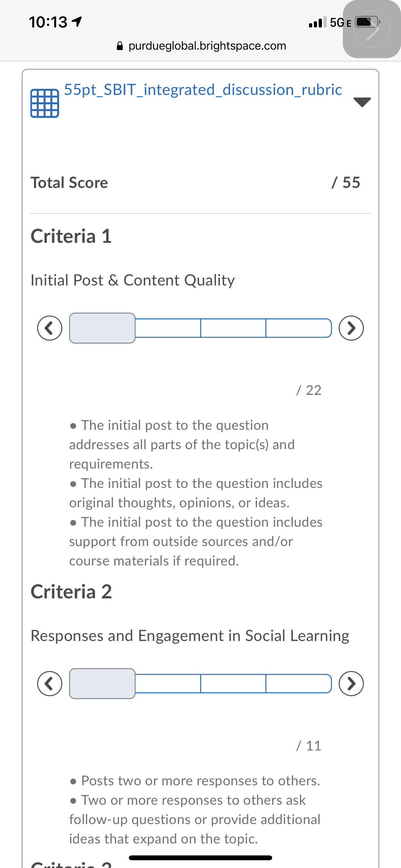Select the second level of Criteria 2
This screenshot has width=401, height=868.
coord(168,683)
